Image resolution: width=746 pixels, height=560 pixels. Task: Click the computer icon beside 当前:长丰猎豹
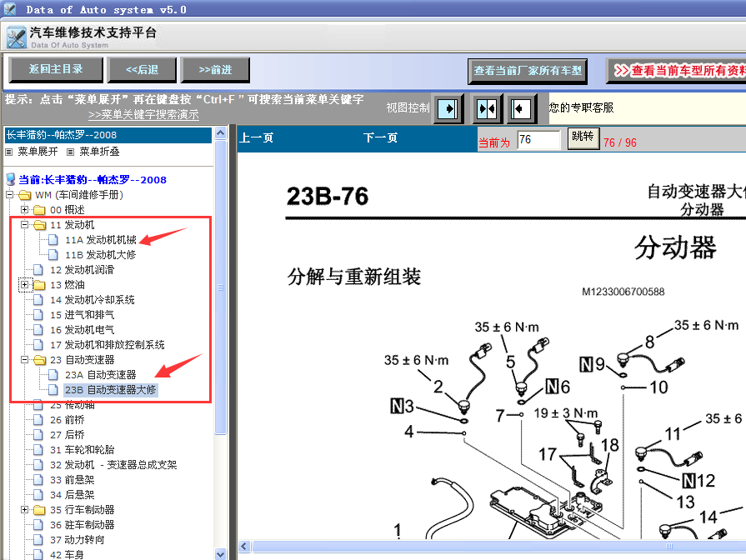pyautogui.click(x=10, y=180)
